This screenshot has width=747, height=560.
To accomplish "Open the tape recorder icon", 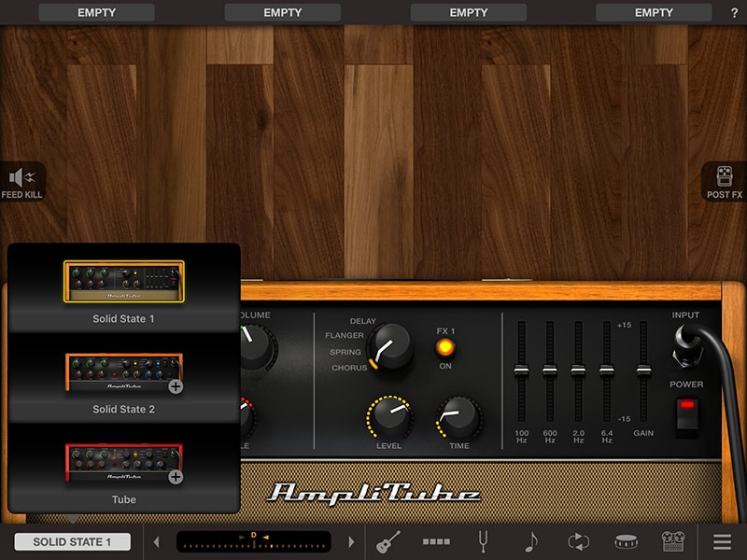I will pos(673,542).
